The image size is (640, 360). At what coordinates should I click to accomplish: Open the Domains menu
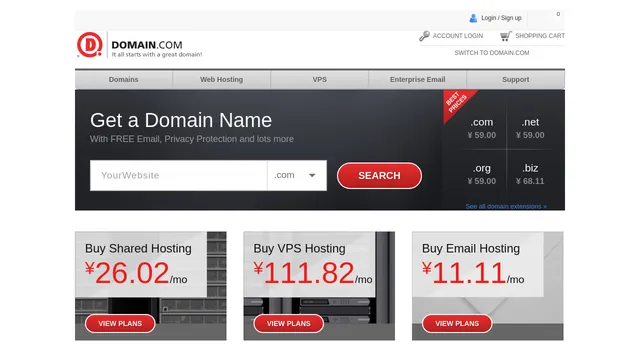click(x=124, y=79)
